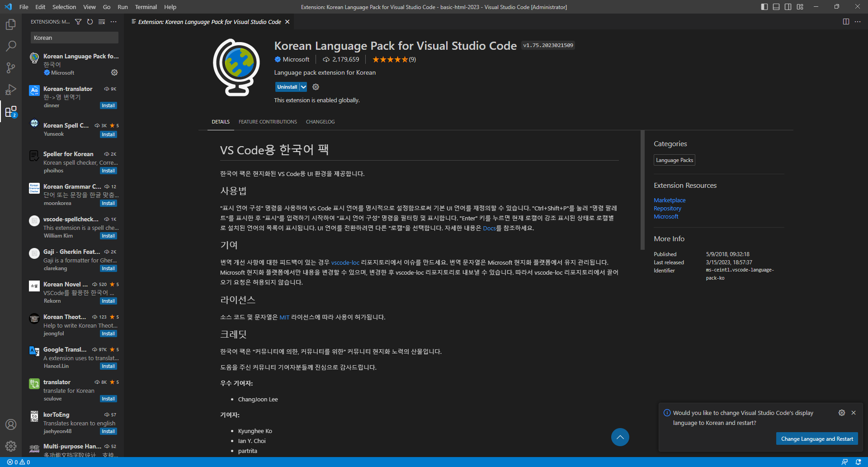868x467 pixels.
Task: Open notification settings gear in toast
Action: (x=842, y=413)
